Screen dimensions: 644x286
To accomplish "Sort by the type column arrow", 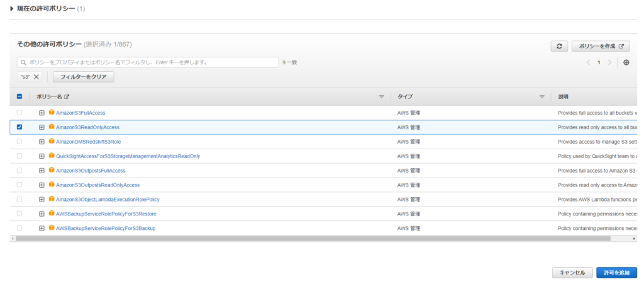I will (x=541, y=96).
